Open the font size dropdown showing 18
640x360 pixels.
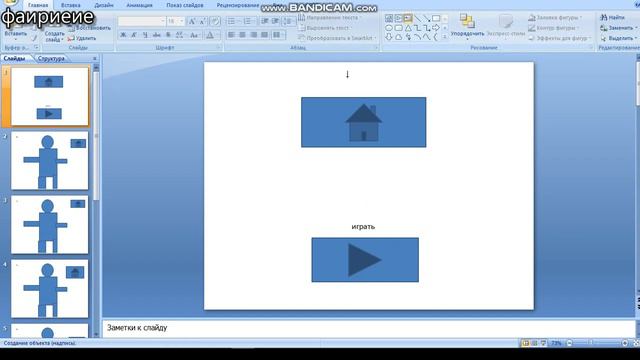click(176, 21)
